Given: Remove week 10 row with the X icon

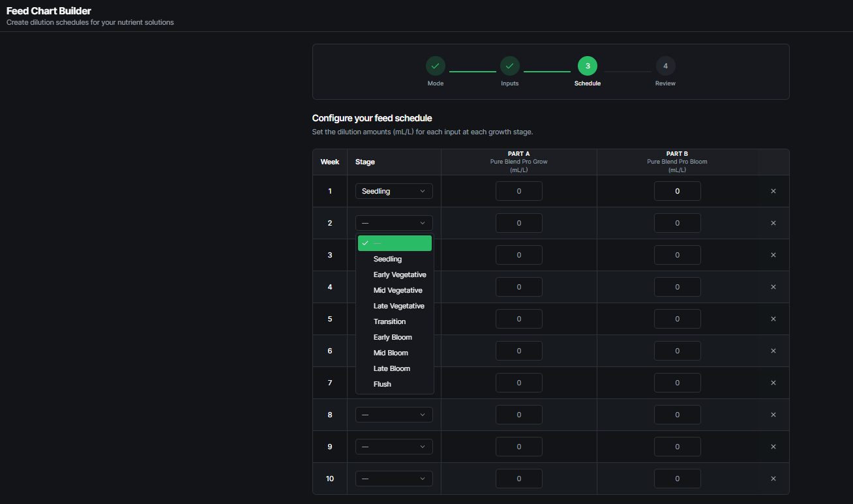Looking at the screenshot, I should click(x=773, y=479).
